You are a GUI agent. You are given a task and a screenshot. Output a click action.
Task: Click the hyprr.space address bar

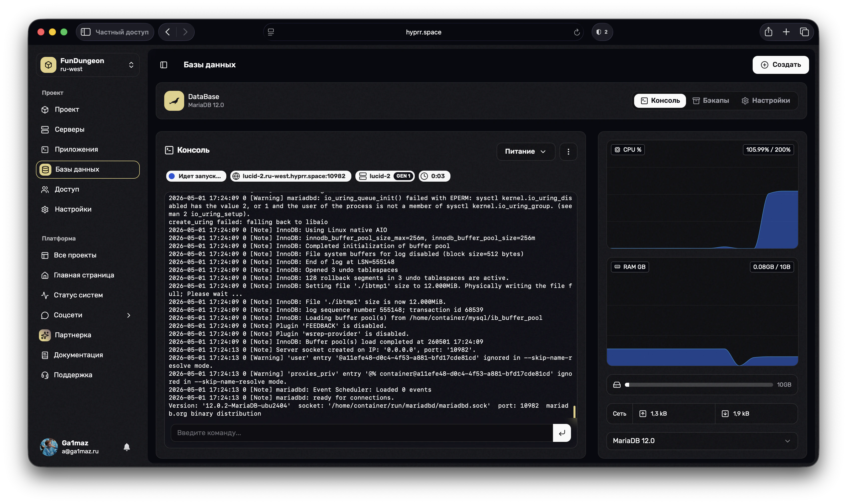tap(423, 32)
